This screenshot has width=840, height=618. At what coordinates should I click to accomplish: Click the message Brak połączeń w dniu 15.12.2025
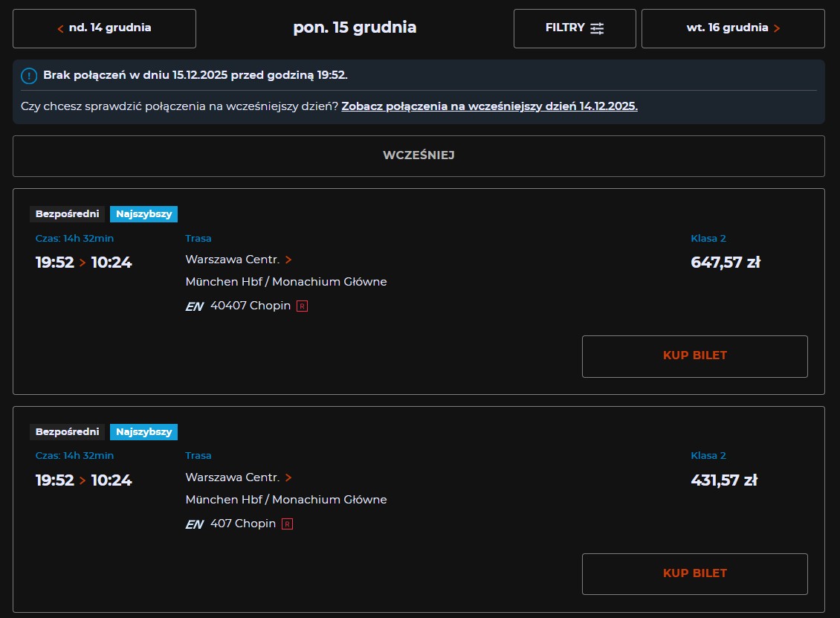(196, 75)
